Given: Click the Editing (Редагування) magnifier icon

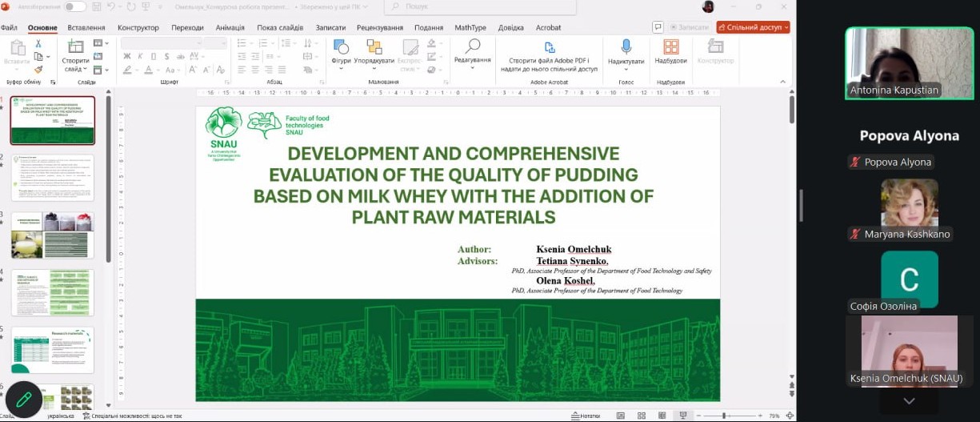Looking at the screenshot, I should [x=473, y=46].
